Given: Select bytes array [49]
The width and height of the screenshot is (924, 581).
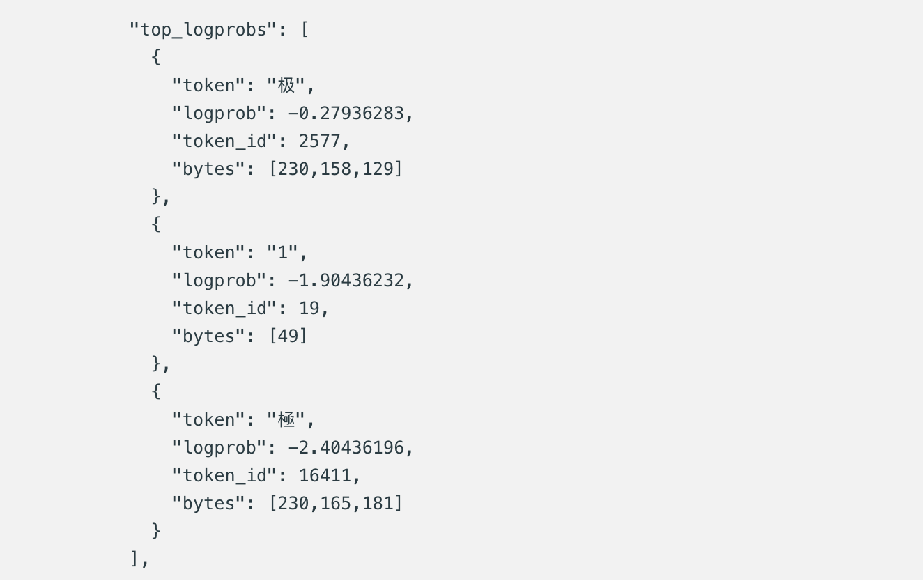Looking at the screenshot, I should pyautogui.click(x=288, y=336).
